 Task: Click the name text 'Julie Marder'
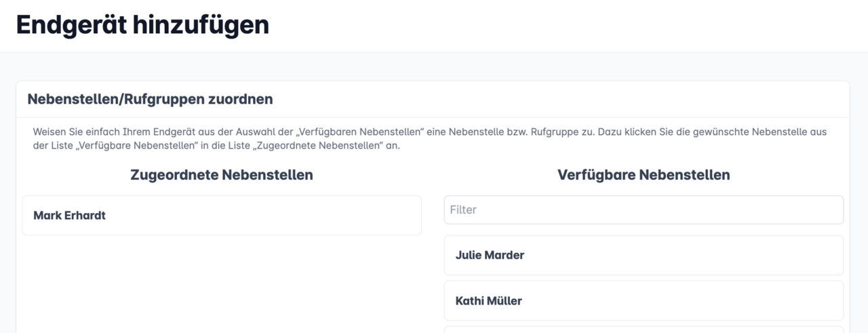pyautogui.click(x=490, y=256)
